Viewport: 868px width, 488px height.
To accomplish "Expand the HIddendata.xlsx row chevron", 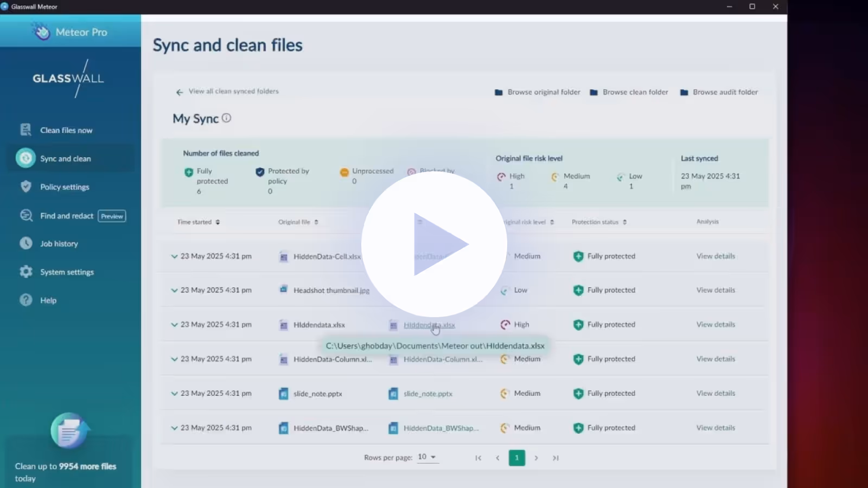I will [174, 325].
